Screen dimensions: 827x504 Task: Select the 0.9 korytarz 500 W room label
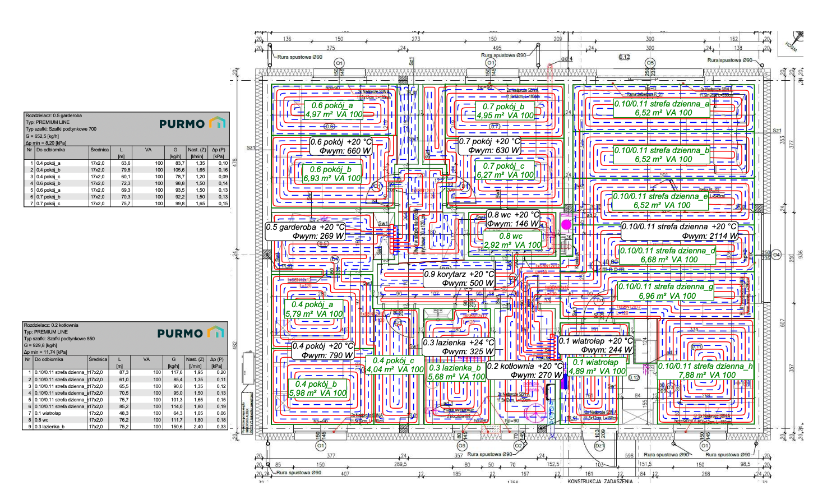(460, 279)
